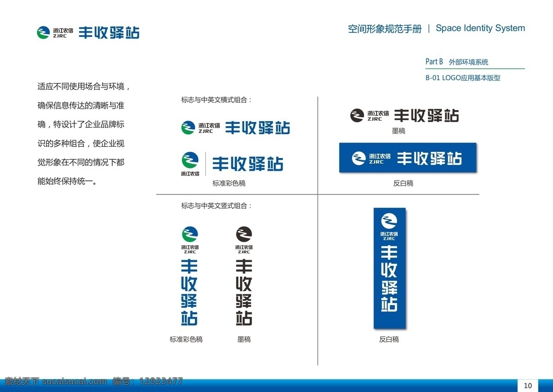Click the black 丰收驿站 wordmark in the horizontal 墨稿 logo
Image resolution: width=553 pixels, height=392 pixels.
[426, 116]
